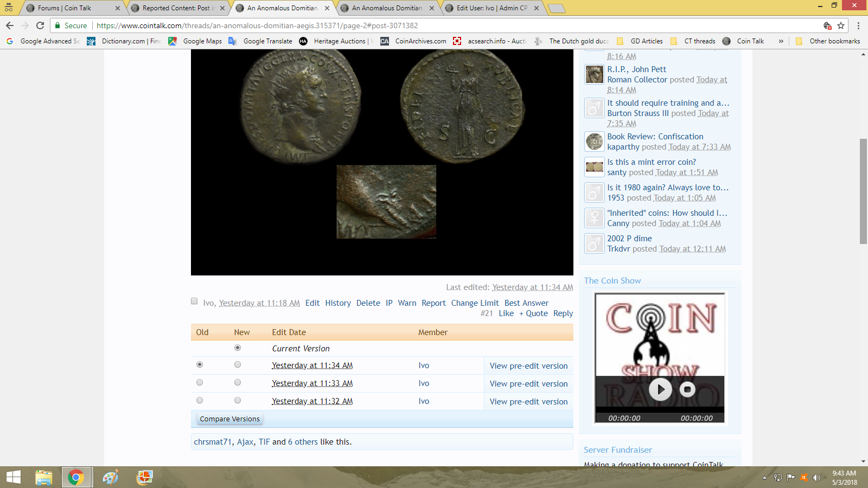Viewport: 868px width, 488px height.
Task: Play the Coin Show Radio stream
Action: coord(660,389)
